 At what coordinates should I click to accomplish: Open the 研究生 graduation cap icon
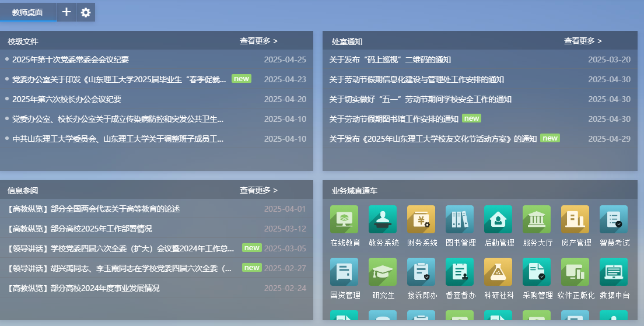point(383,272)
